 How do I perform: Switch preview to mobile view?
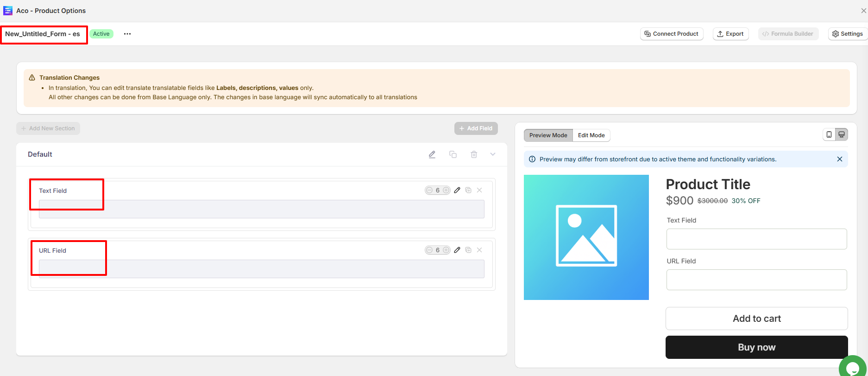[829, 134]
